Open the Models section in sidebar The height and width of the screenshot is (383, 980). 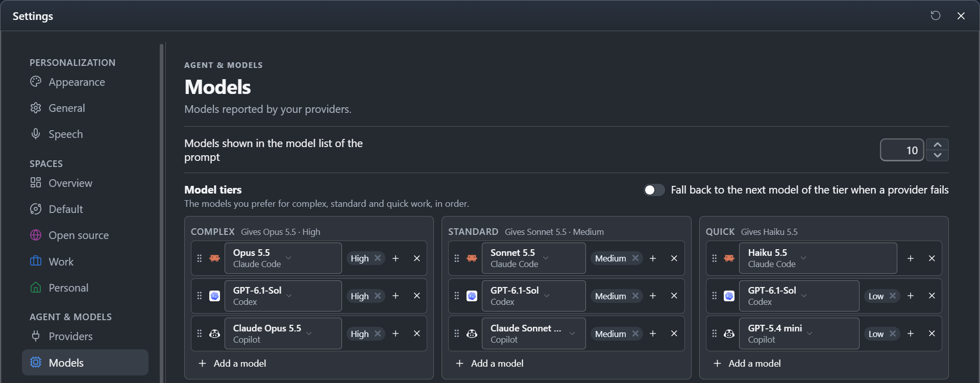85,363
